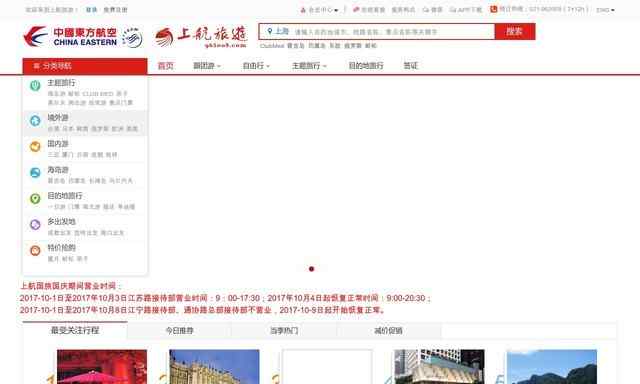Screen dimensions: 640x384
Task: Open the 境外游 sidebar category title
Action: click(x=58, y=118)
